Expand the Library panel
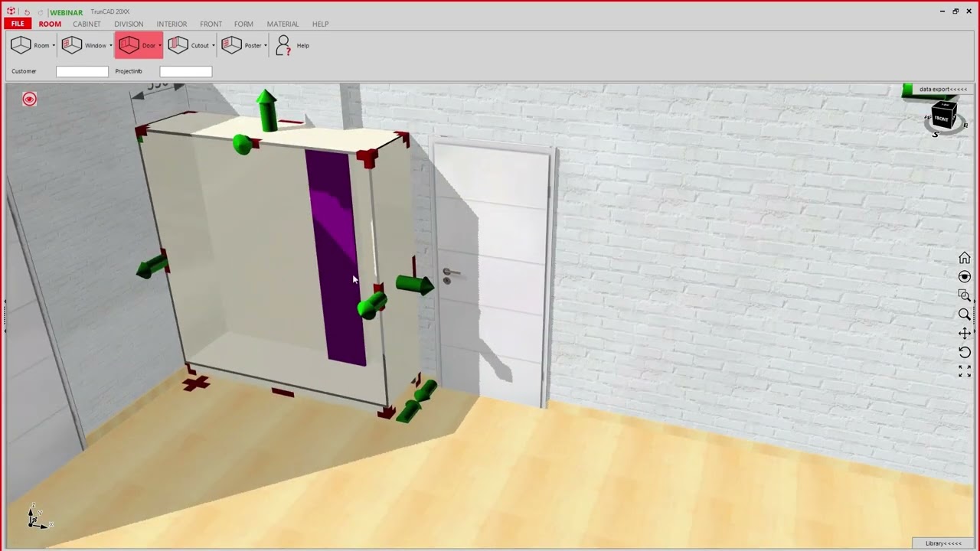Viewport: 980px width, 551px height. 942,543
